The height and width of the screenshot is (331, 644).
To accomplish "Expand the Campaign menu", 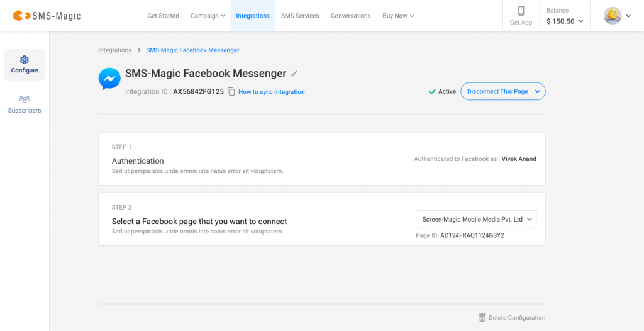I will 208,16.
